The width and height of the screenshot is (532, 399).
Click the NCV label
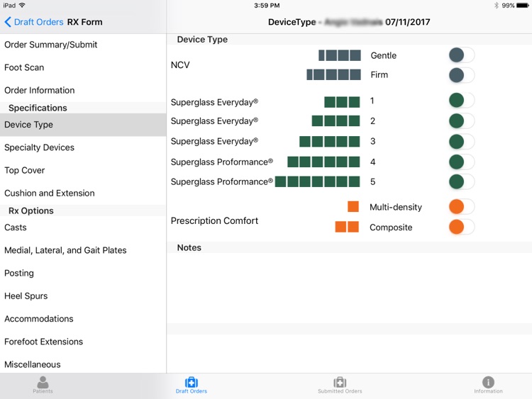click(180, 64)
